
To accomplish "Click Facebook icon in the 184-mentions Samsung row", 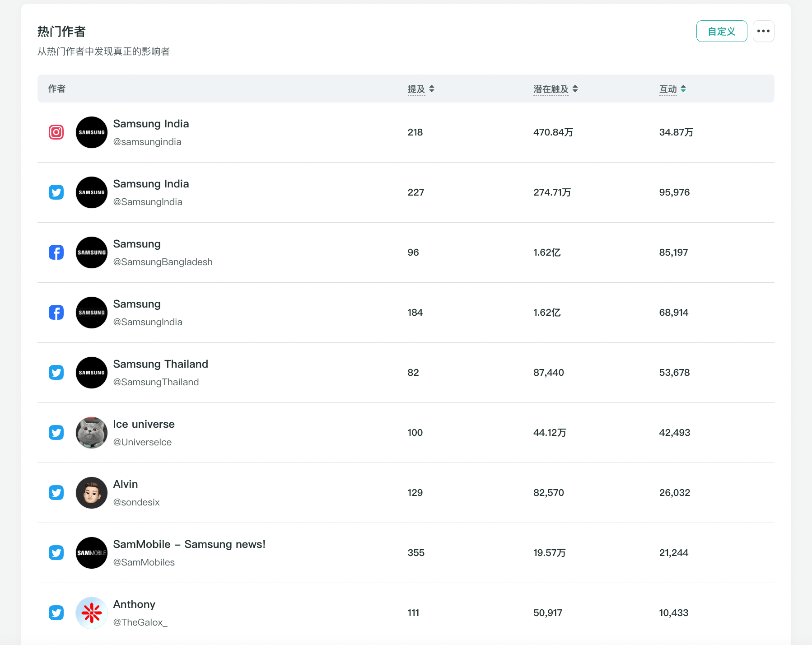I will (56, 313).
